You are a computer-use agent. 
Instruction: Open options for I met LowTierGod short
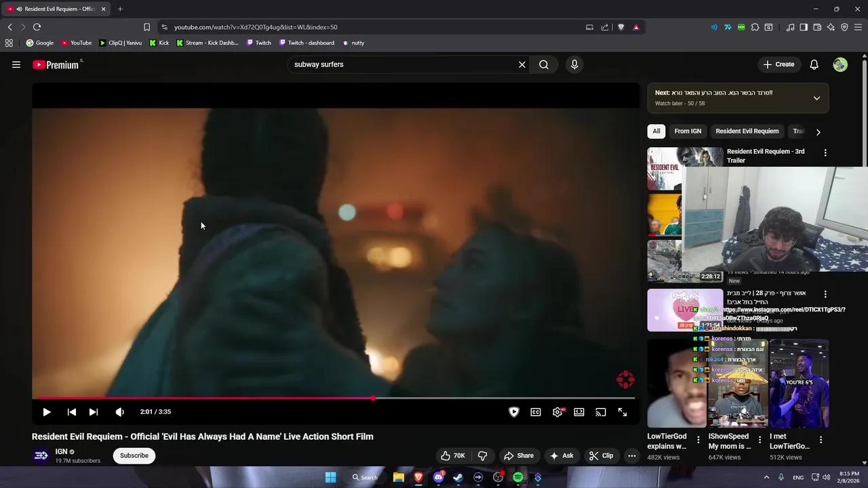821,440
